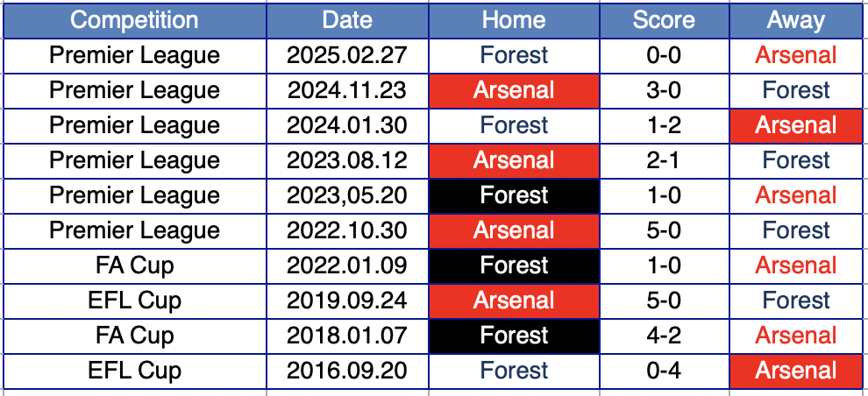Select red Arsenal home cell dated 2024.11.23
This screenshot has height=396, width=868.
click(x=515, y=90)
